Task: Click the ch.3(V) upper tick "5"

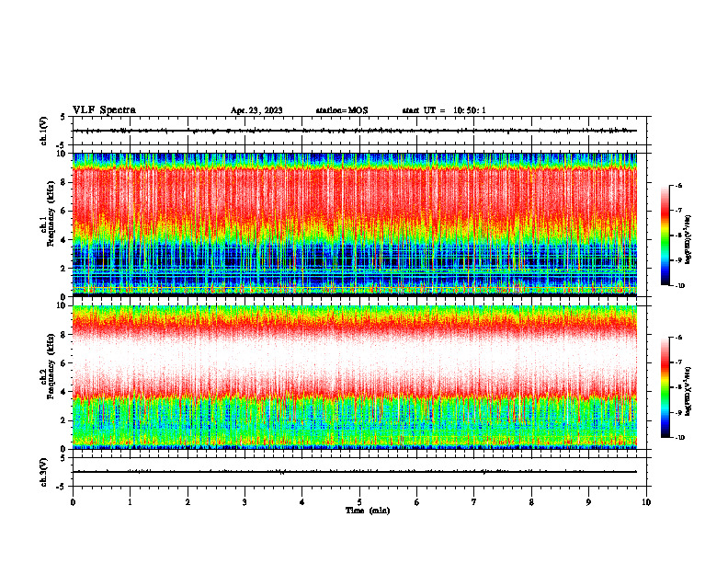Action: (64, 458)
